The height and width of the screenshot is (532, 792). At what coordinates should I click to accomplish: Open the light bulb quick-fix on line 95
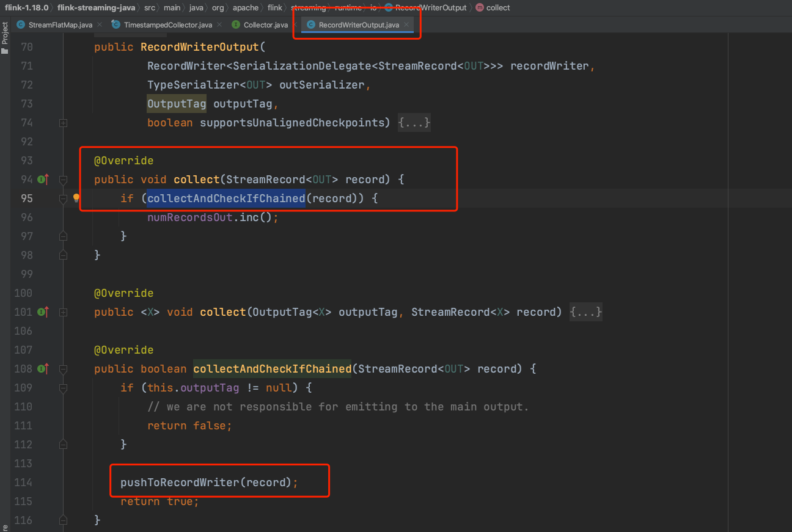[76, 198]
